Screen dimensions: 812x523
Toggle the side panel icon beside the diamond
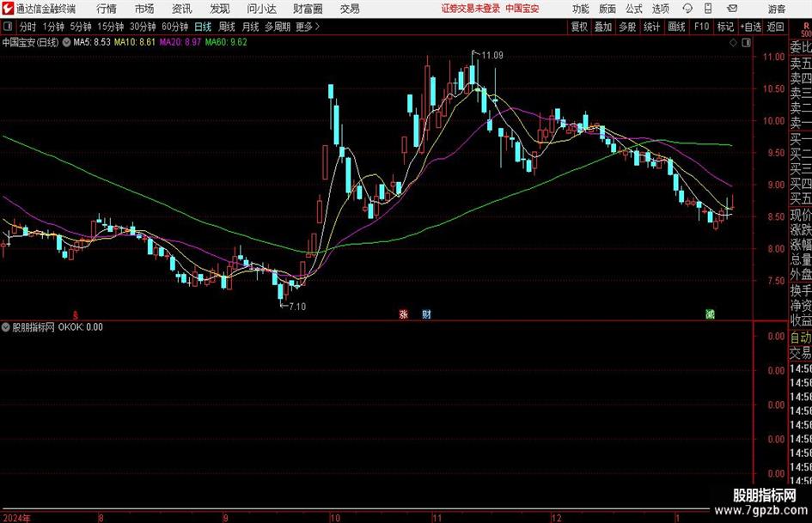pos(746,43)
